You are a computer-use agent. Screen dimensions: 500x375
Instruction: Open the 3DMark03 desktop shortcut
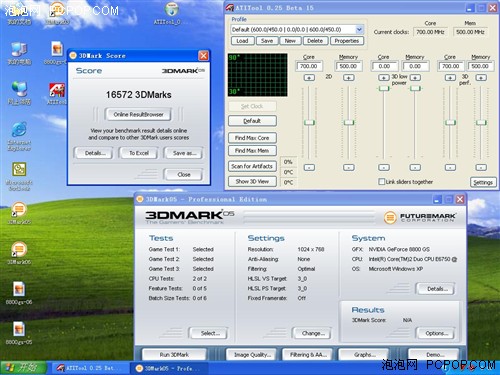[57, 13]
